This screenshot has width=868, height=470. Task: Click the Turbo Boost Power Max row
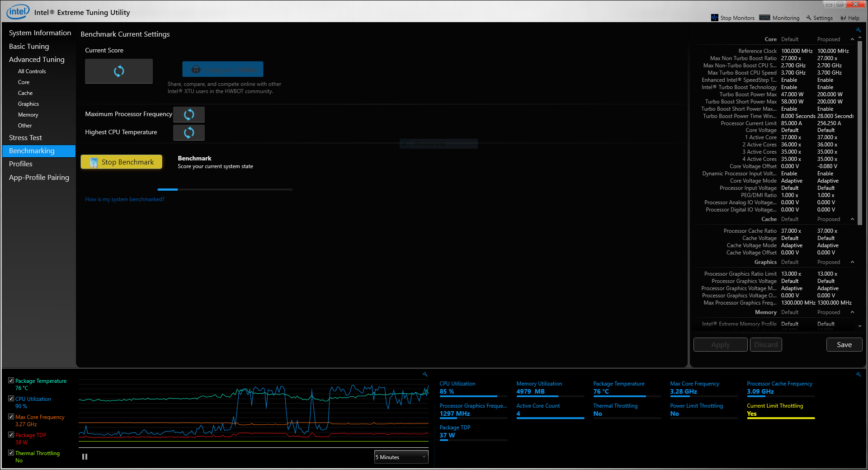(774, 94)
